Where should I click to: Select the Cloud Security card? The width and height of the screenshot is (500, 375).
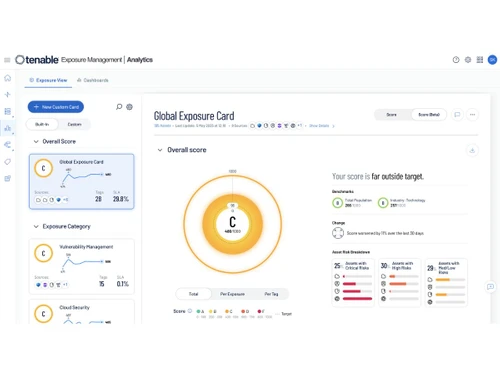(x=82, y=311)
